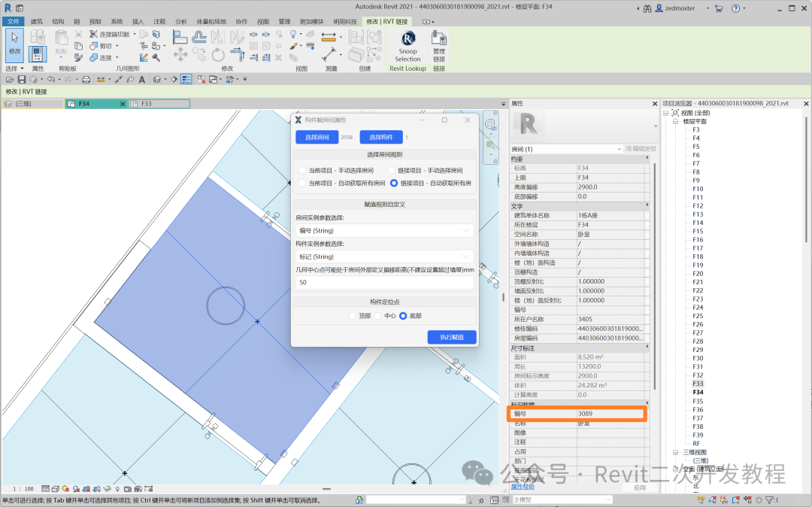The image size is (812, 507).
Task: Open the 编号 (String) room parameter dropdown
Action: (385, 230)
